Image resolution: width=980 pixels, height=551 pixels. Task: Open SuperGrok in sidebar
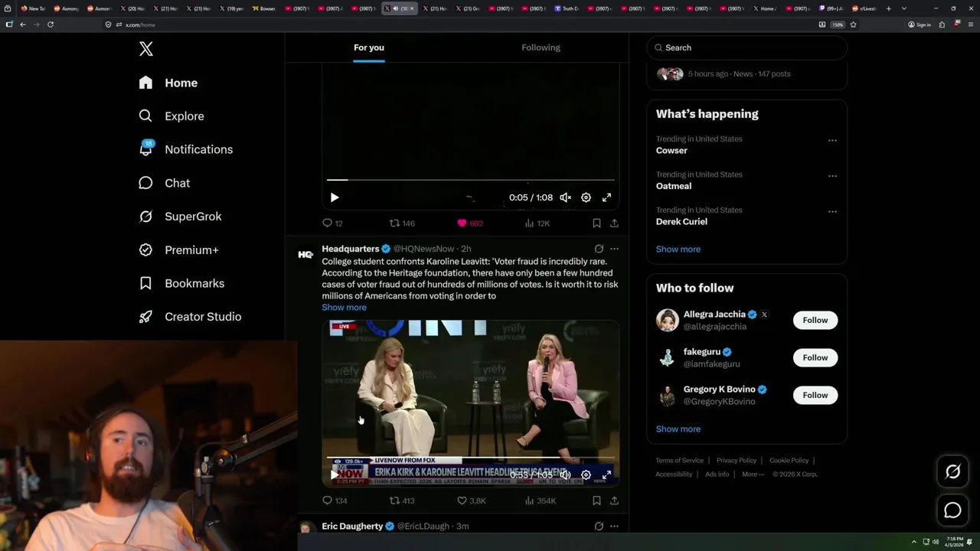(x=180, y=217)
